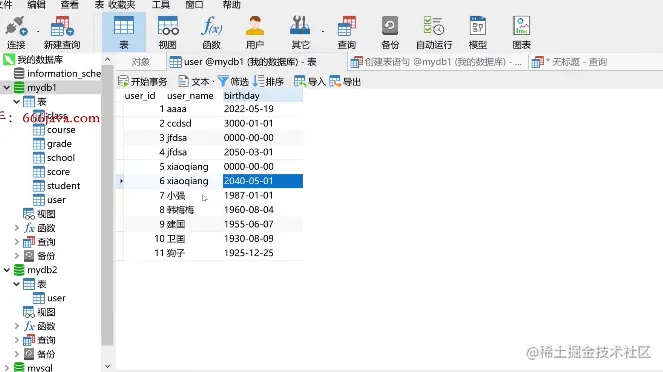Image resolution: width=663 pixels, height=372 pixels.
Task: Open the 视图 view toolbar icon
Action: (x=167, y=32)
